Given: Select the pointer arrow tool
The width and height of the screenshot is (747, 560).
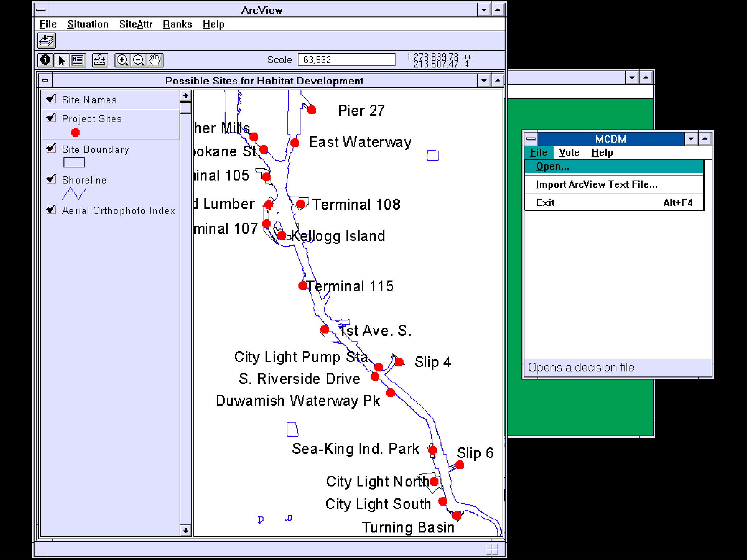Looking at the screenshot, I should 61,60.
